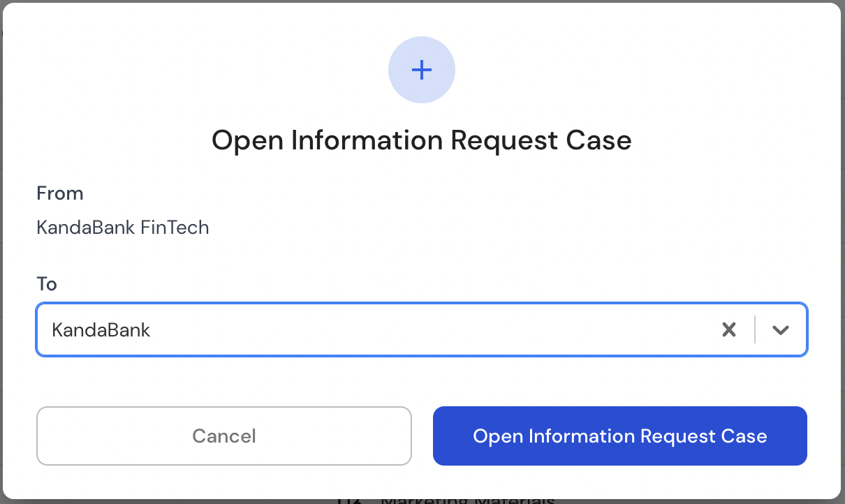
Task: Click the KandaBank text inside the selector
Action: (101, 329)
